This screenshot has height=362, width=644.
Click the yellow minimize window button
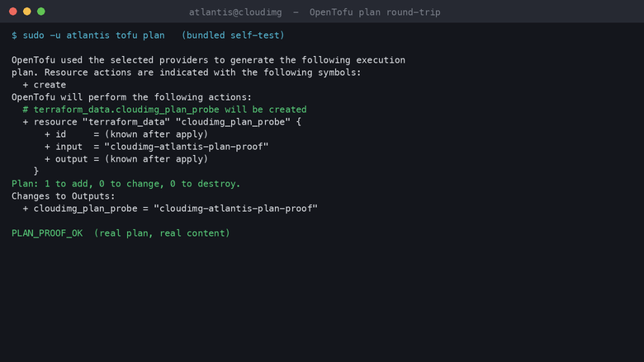click(27, 12)
